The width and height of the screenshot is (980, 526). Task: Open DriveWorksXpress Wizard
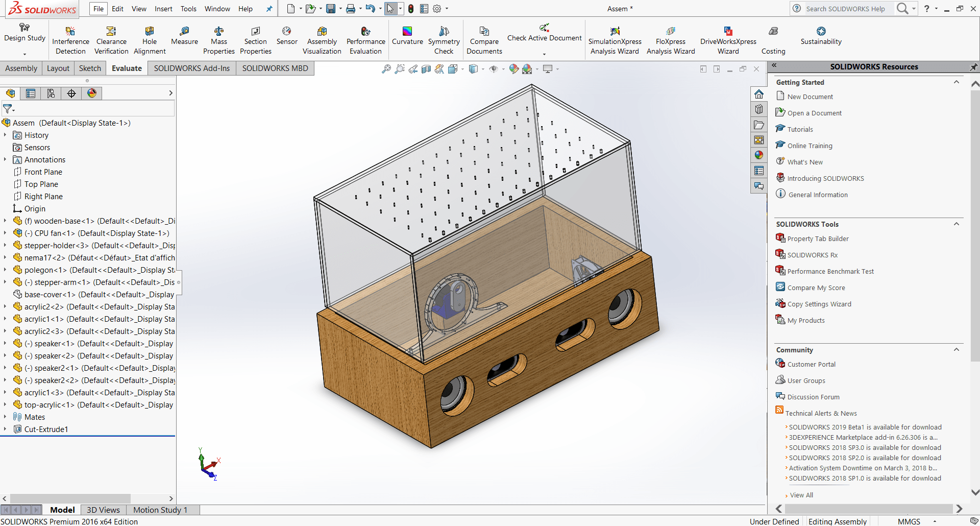[728, 40]
